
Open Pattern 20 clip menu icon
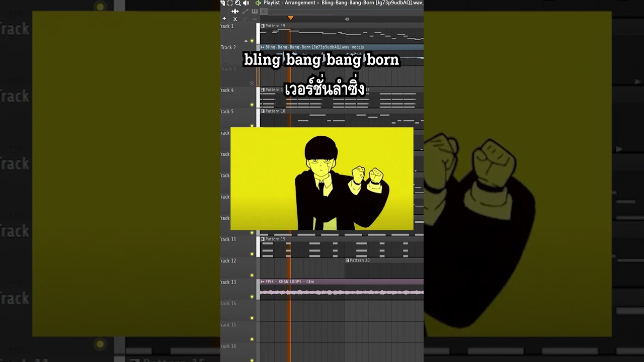pyautogui.click(x=347, y=260)
